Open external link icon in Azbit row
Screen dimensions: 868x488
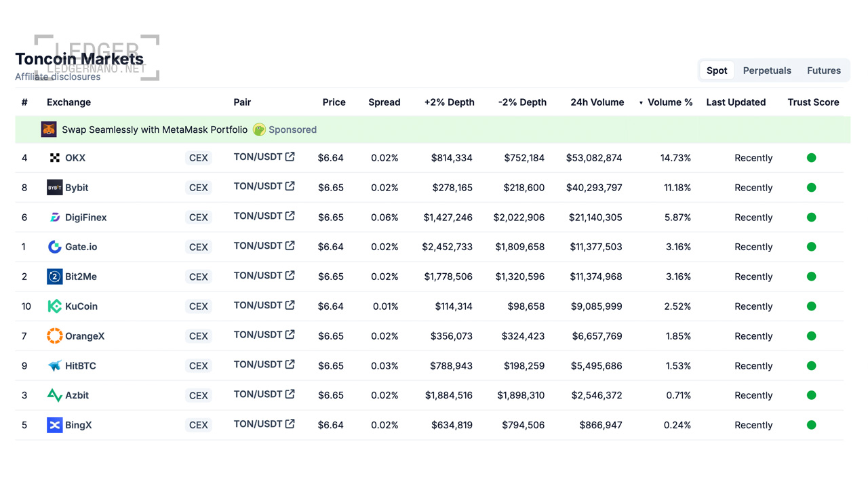[290, 394]
